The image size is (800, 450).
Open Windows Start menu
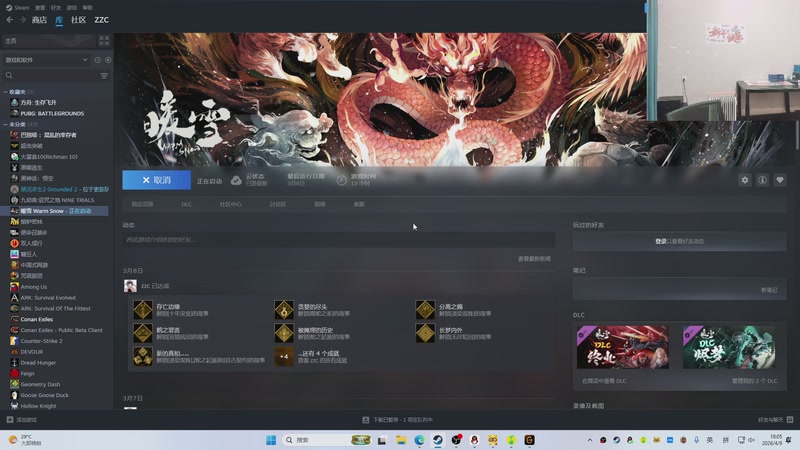271,440
